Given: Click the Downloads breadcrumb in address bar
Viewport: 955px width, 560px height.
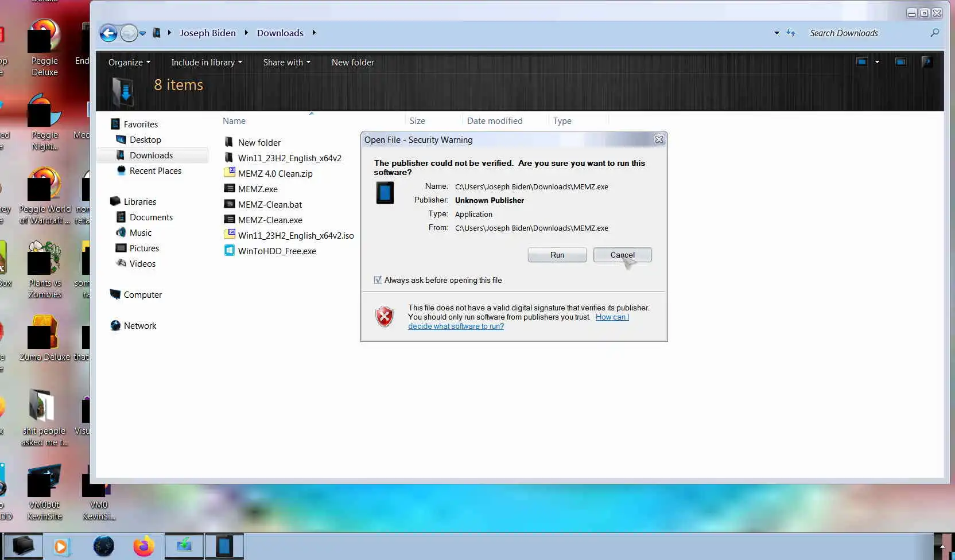Looking at the screenshot, I should [x=280, y=33].
